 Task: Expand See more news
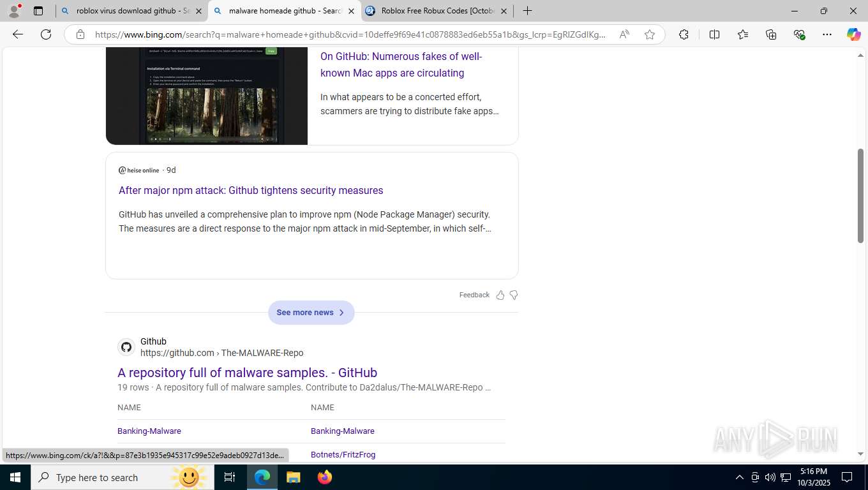[x=311, y=313]
